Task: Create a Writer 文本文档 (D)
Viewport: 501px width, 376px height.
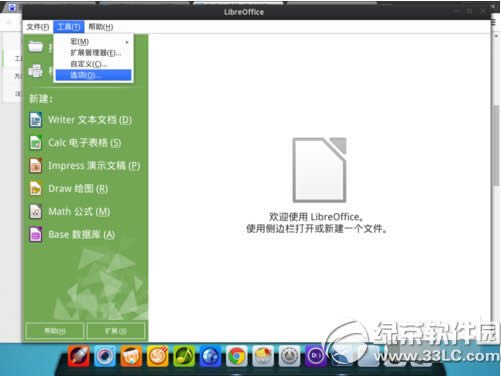Action: [90, 120]
